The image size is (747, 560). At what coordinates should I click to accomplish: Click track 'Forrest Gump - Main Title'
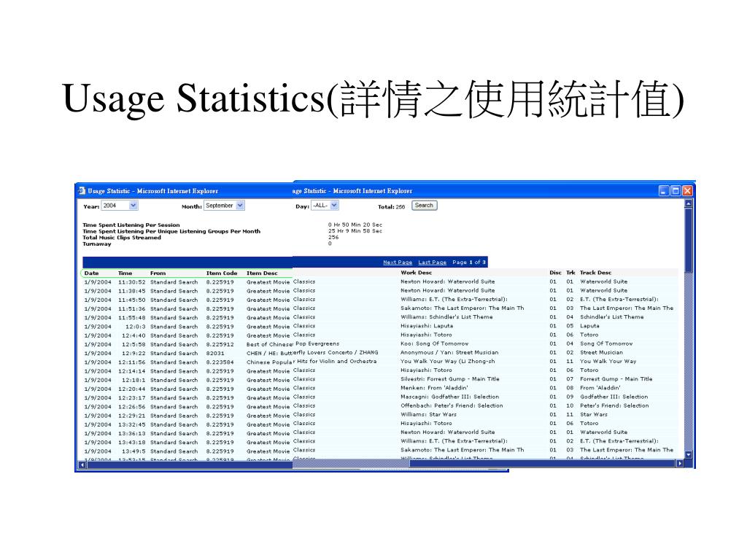(616, 379)
